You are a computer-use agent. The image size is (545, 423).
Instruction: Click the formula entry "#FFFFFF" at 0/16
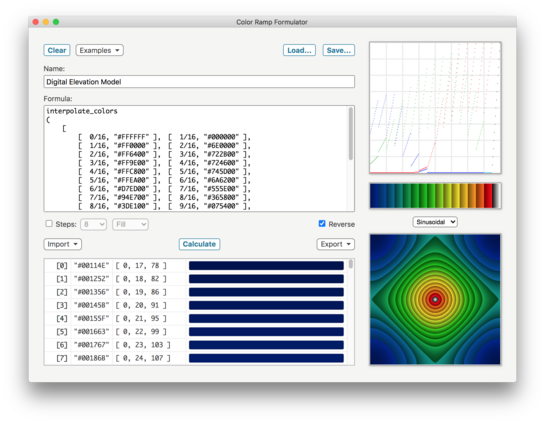coord(131,137)
